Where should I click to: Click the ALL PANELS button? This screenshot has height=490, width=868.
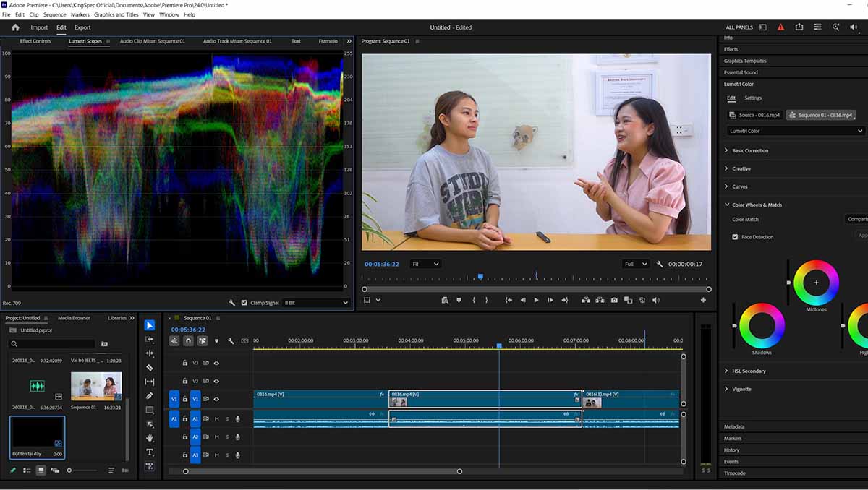[739, 27]
